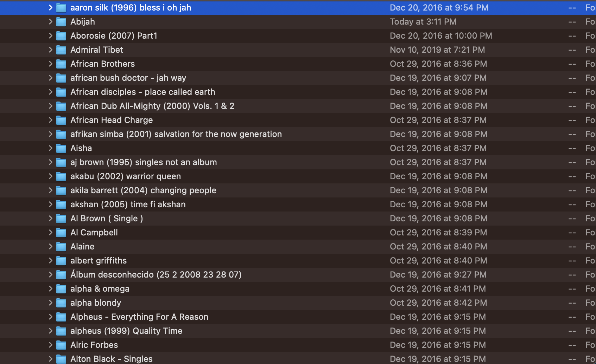Expand the African Head Charge chevron

pyautogui.click(x=50, y=120)
